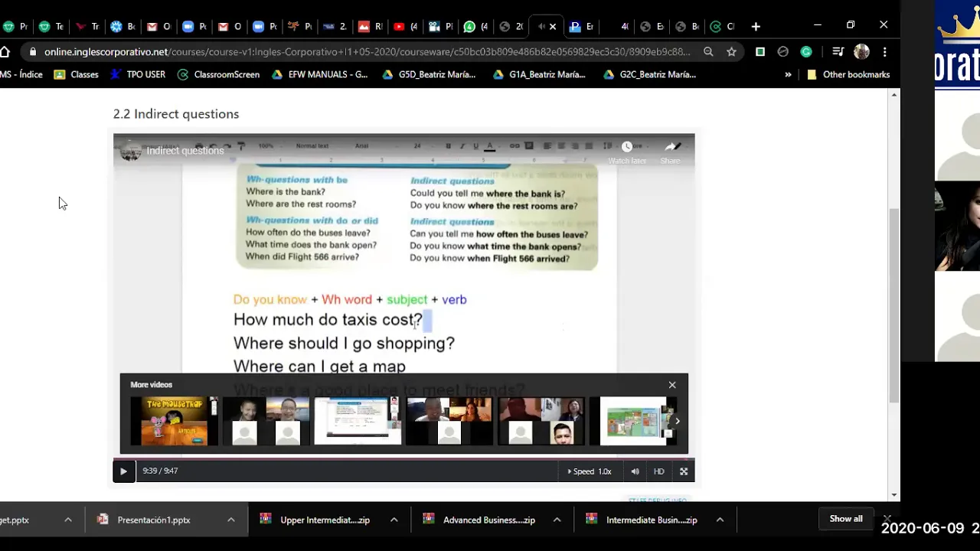This screenshot has width=980, height=551.
Task: Open the EFW MANUALS bookmark
Action: coord(318,75)
